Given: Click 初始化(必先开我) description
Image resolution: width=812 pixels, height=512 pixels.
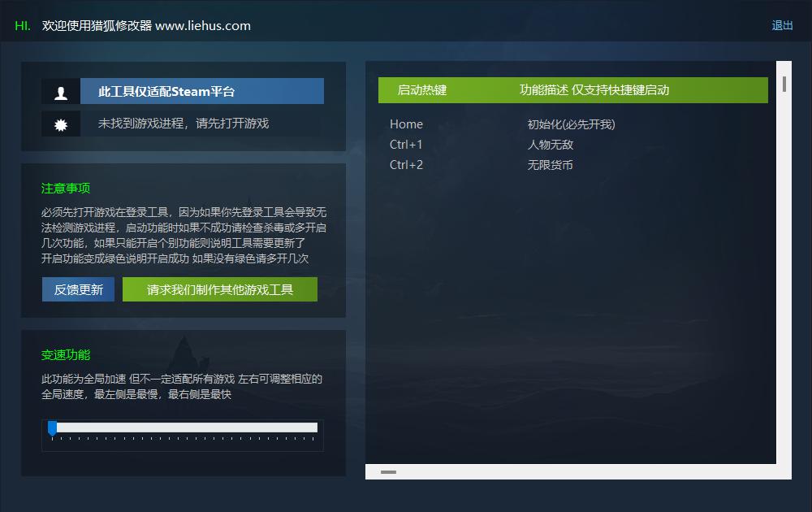Looking at the screenshot, I should (x=571, y=124).
